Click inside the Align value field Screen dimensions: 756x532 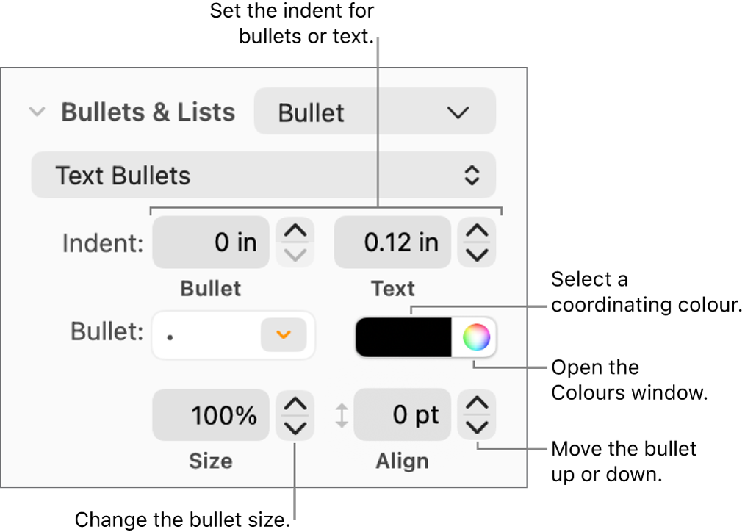click(402, 414)
